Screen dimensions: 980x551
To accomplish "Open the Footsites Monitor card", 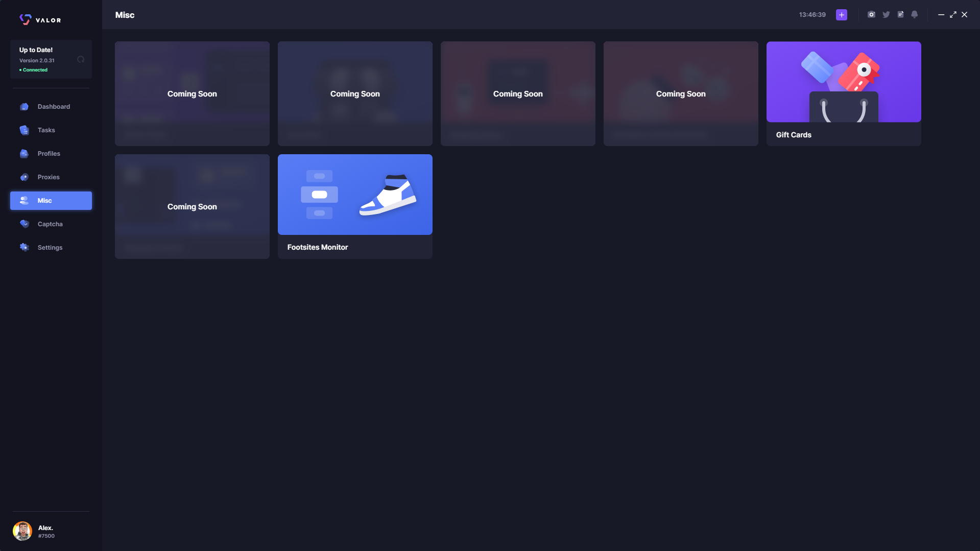I will point(355,195).
